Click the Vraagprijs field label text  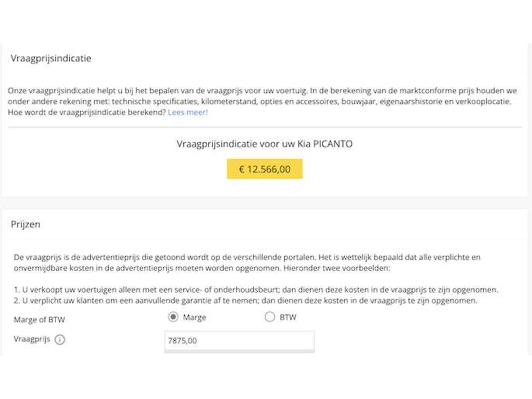pyautogui.click(x=31, y=339)
